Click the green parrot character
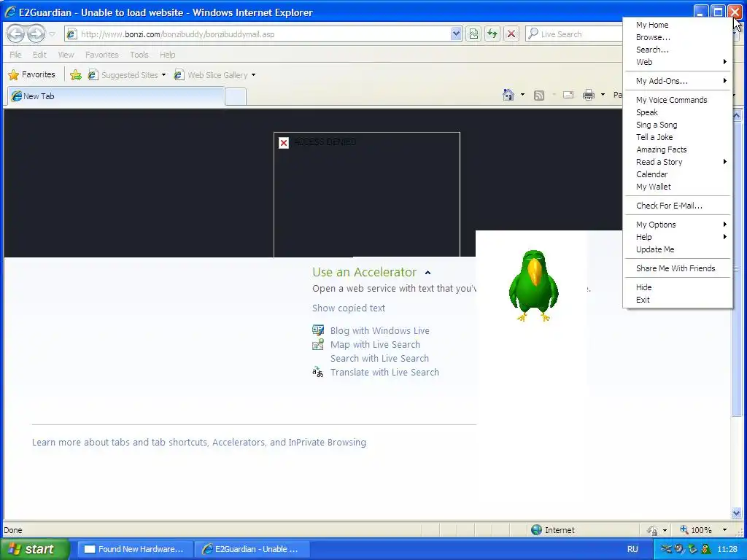 pos(533,285)
